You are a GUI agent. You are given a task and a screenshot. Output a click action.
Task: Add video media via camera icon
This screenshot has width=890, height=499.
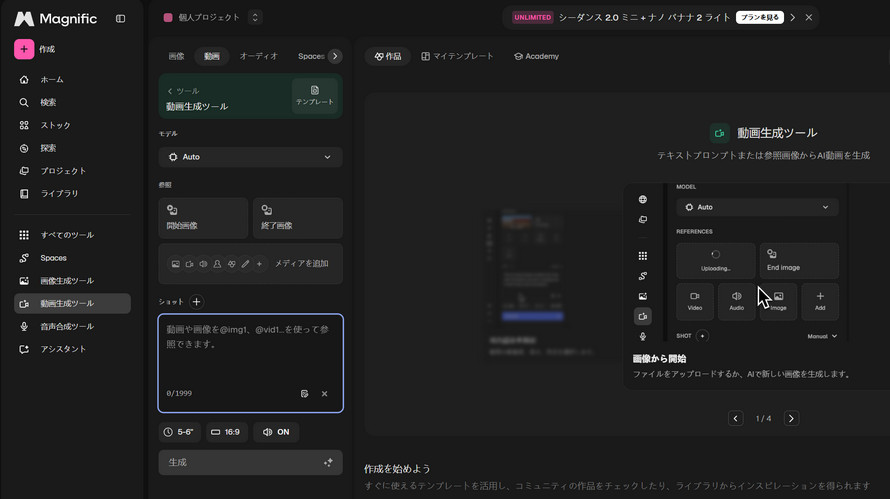point(190,264)
